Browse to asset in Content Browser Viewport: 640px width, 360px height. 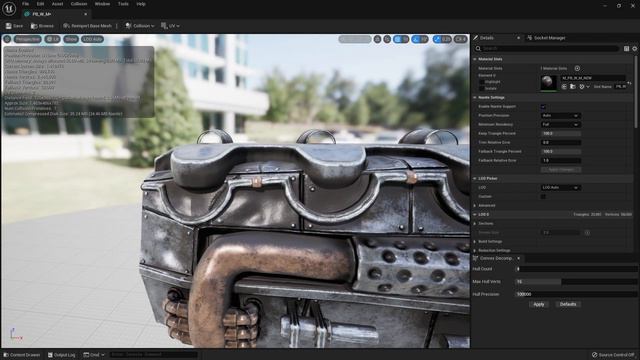42,26
